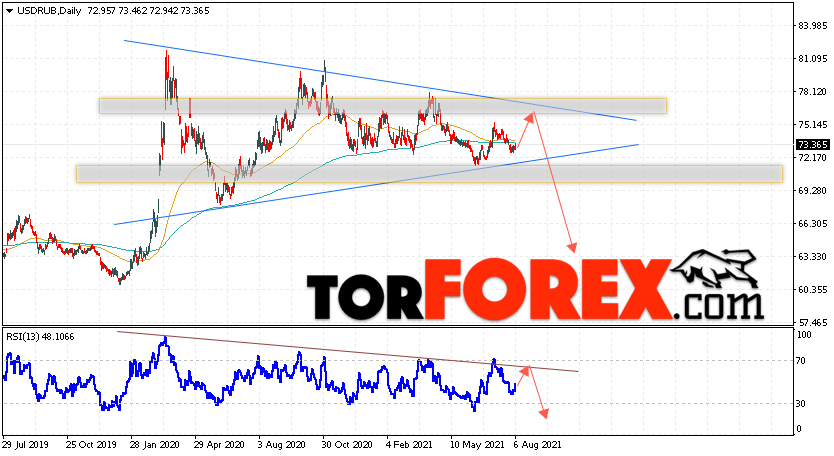Click the 29 Apr 2020 date label
This screenshot has height=456, width=834.
point(218,445)
